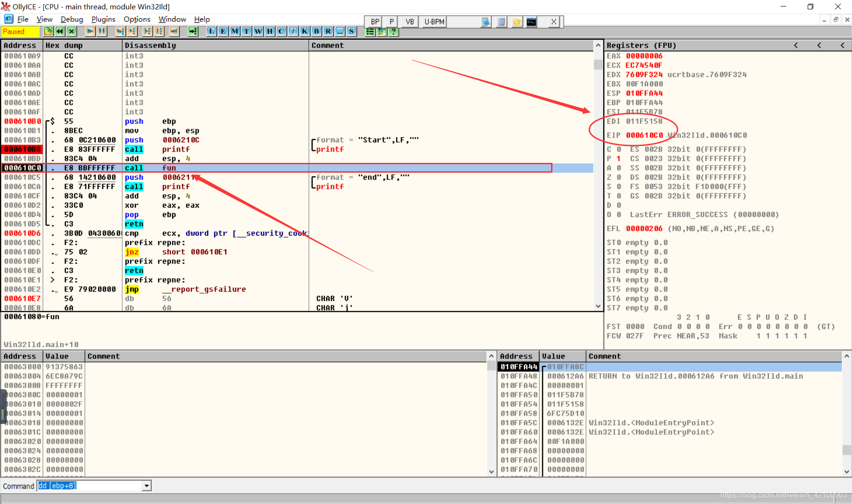
Task: Toggle the P flag value
Action: [619, 159]
